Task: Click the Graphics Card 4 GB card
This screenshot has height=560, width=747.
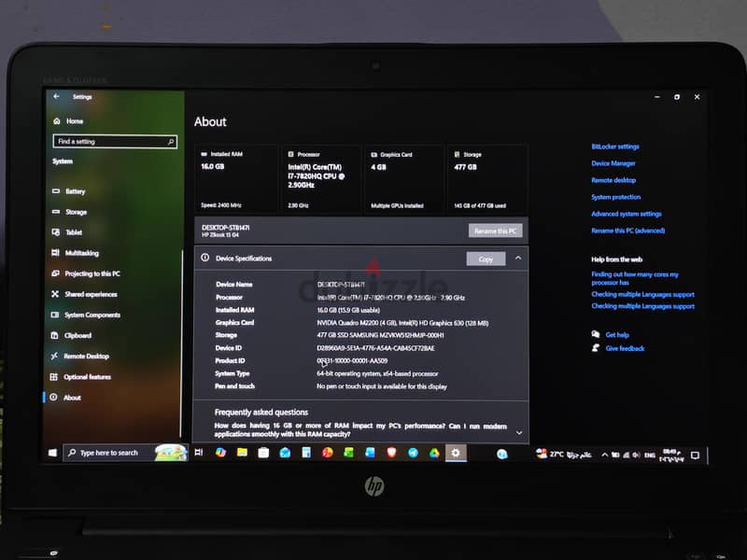Action: (x=403, y=179)
